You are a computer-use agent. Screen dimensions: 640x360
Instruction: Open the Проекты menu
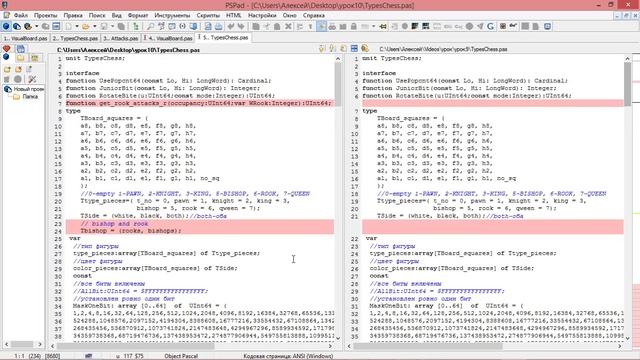[x=45, y=16]
